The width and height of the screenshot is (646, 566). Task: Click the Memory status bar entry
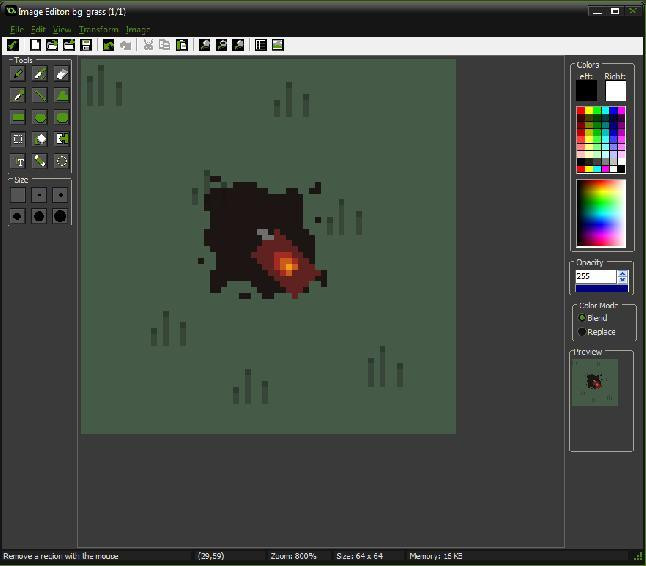click(436, 556)
